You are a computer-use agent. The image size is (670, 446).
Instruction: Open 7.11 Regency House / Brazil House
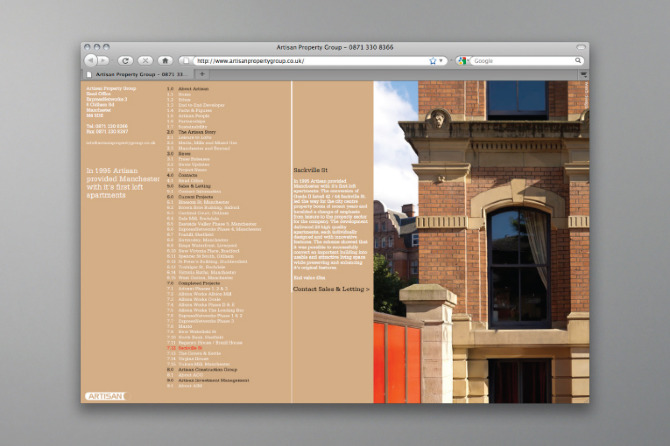(205, 343)
